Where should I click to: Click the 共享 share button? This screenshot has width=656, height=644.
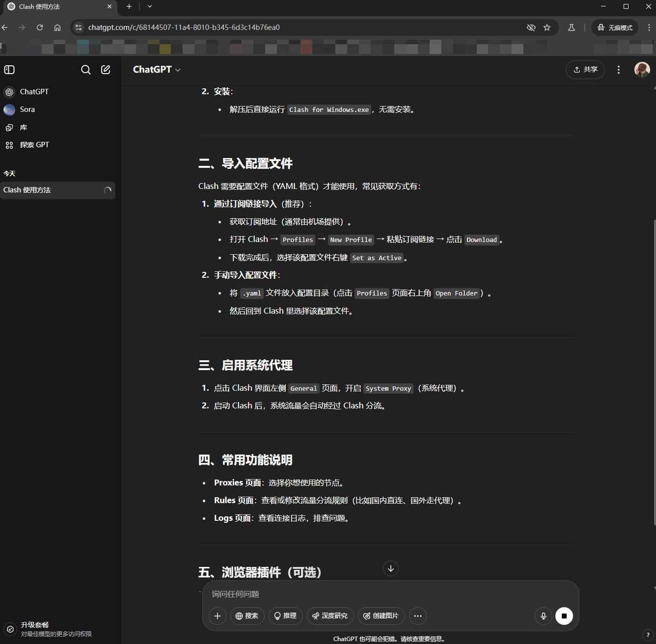[585, 70]
